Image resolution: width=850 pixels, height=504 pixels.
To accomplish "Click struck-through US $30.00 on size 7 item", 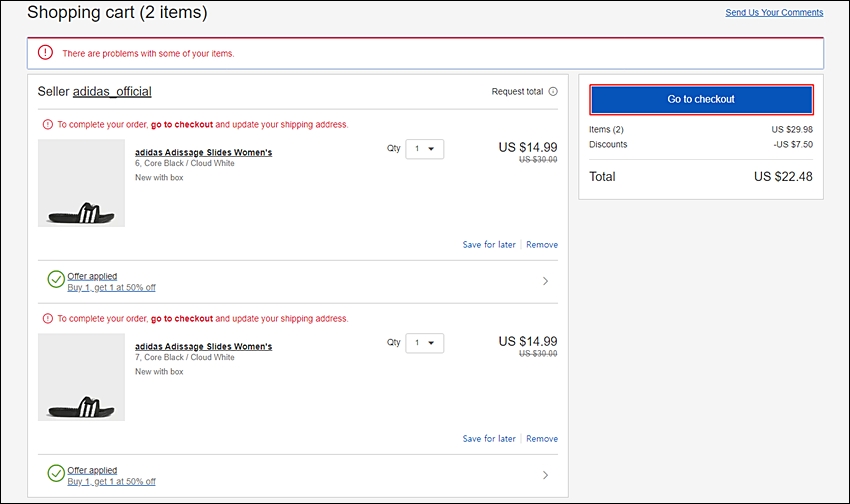I will [538, 353].
